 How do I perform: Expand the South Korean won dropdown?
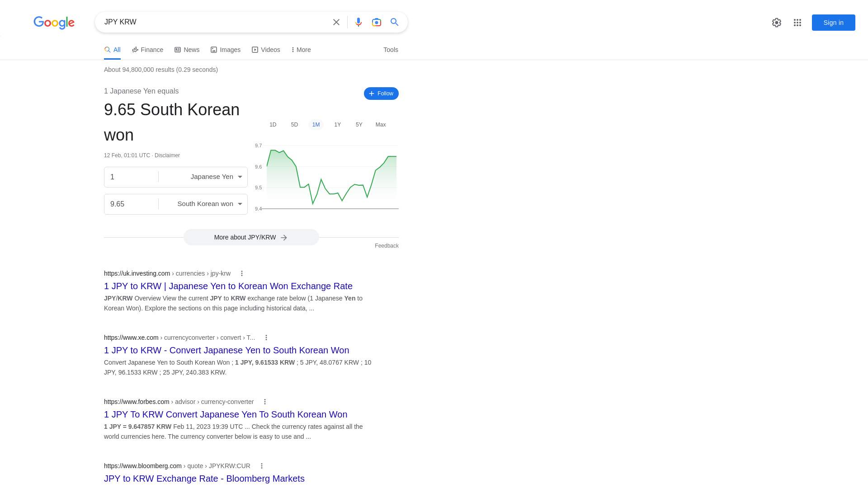click(203, 204)
